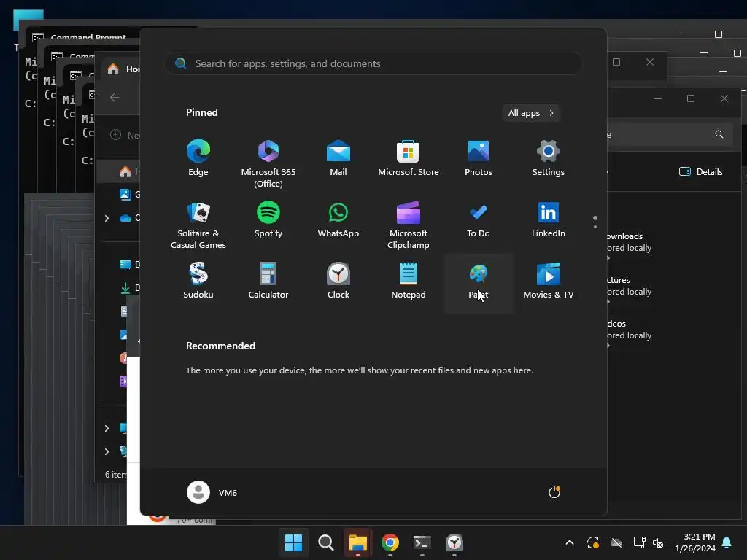Screen dimensions: 747x560
Task: Launch Notepad
Action: [x=409, y=281]
